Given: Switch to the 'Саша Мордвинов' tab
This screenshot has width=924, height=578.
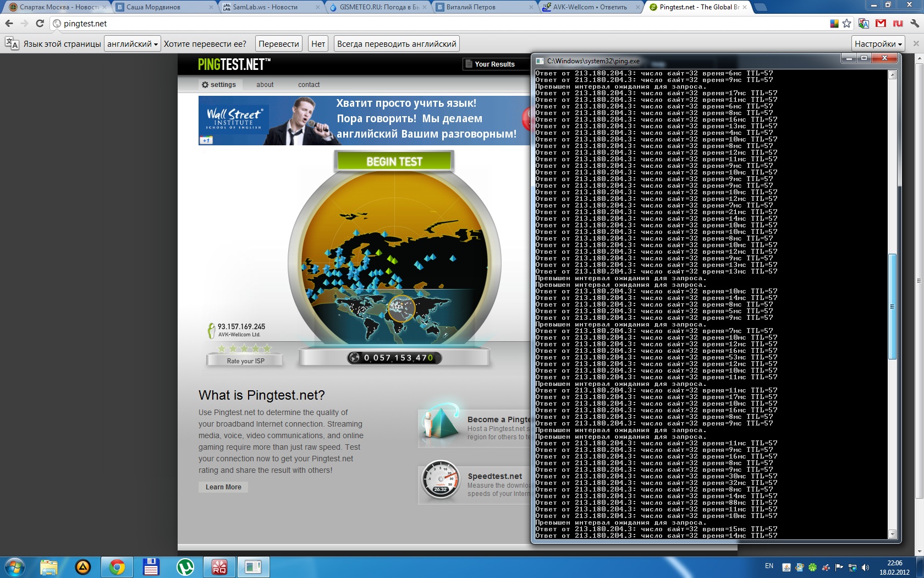Looking at the screenshot, I should 164,7.
